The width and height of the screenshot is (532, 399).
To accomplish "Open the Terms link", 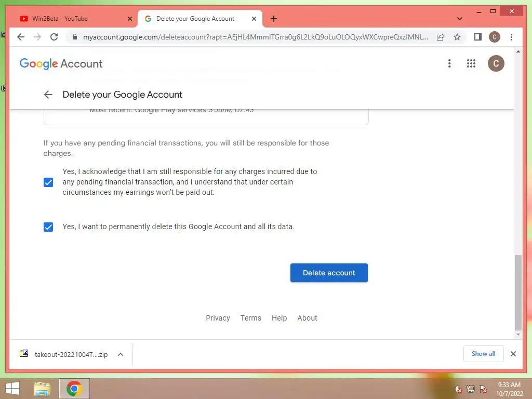I will point(251,318).
